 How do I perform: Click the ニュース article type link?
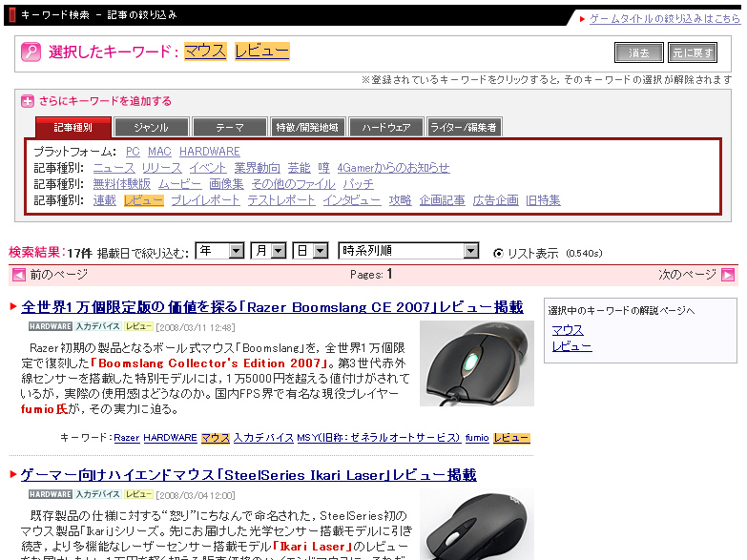pyautogui.click(x=114, y=168)
